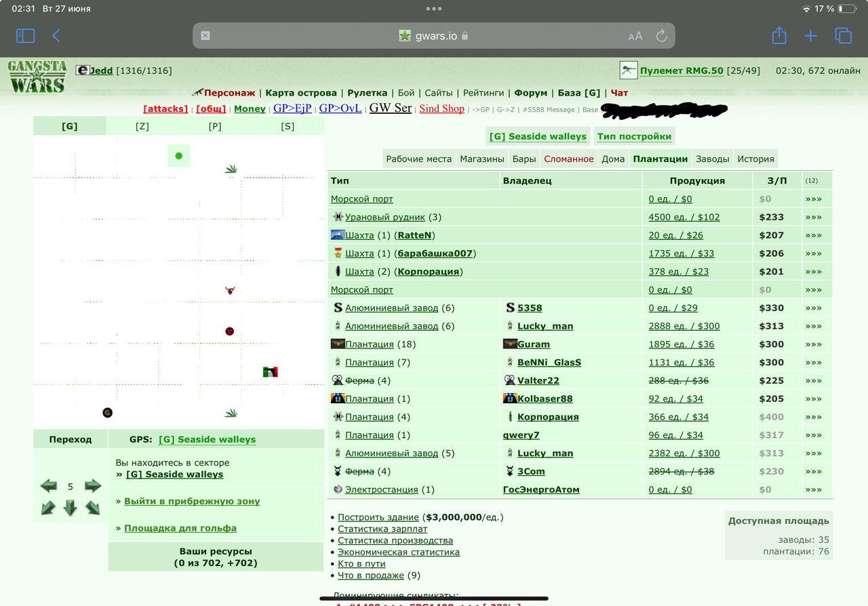Image resolution: width=868 pixels, height=606 pixels.
Task: Open the Рабочие места tab
Action: pos(418,159)
